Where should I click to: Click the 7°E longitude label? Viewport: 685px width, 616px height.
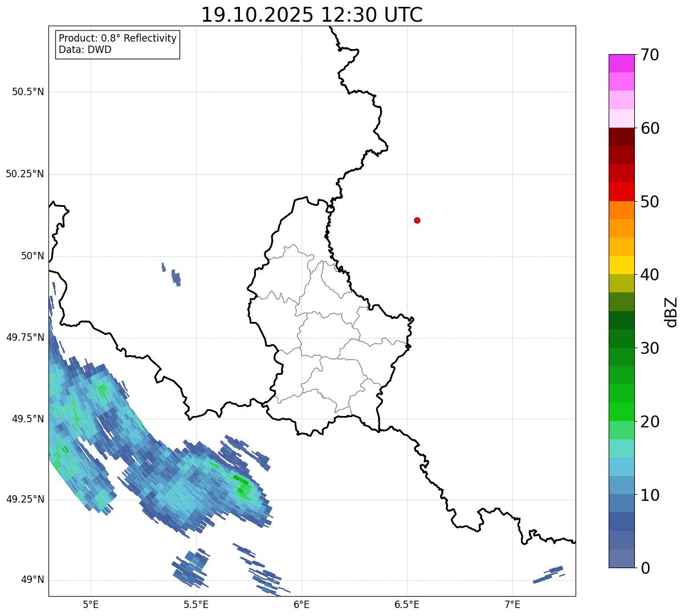(512, 604)
